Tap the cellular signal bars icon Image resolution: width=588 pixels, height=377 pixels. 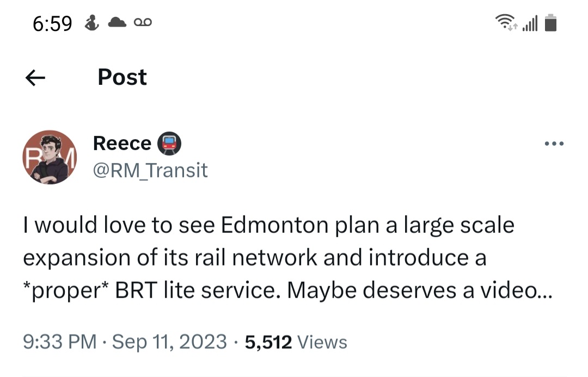point(530,23)
